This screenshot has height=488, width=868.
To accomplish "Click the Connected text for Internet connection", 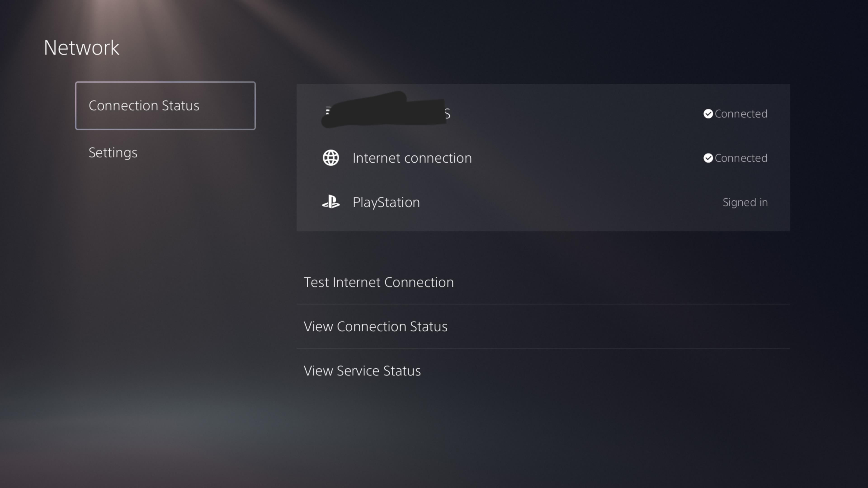I will [741, 158].
